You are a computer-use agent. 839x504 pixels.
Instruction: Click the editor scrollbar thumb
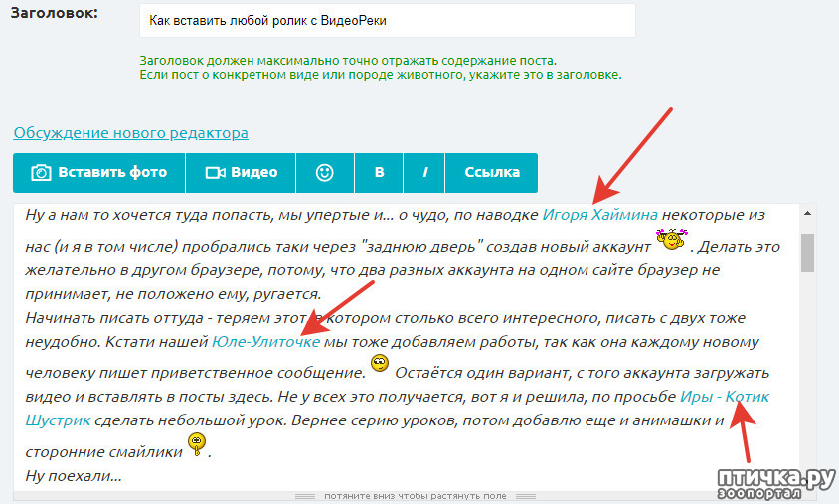point(807,251)
